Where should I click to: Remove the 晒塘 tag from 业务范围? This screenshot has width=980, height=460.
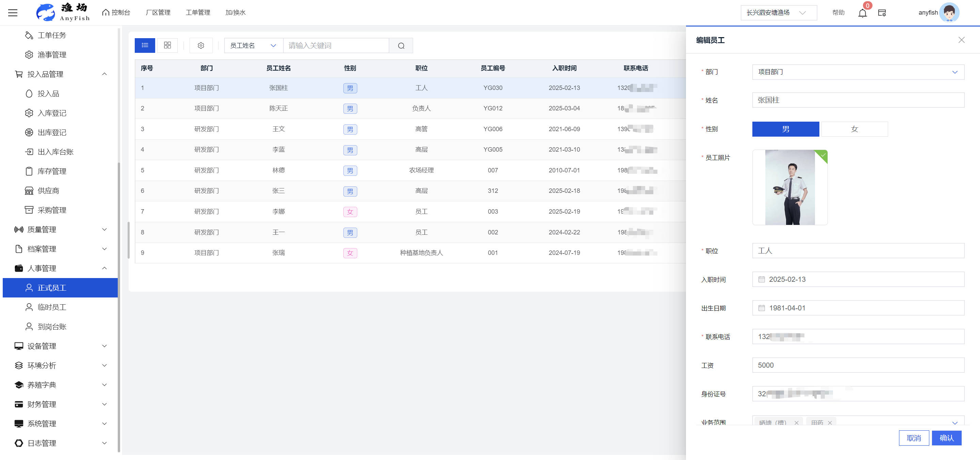coord(796,422)
